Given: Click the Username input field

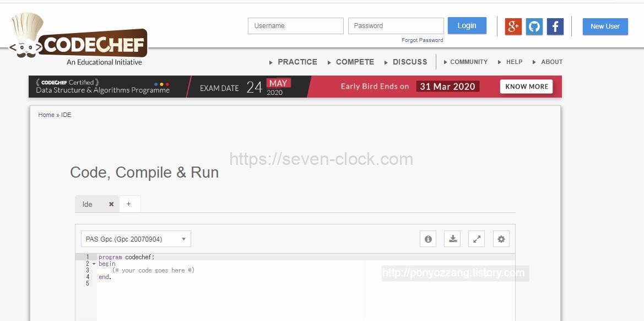Looking at the screenshot, I should coord(295,26).
